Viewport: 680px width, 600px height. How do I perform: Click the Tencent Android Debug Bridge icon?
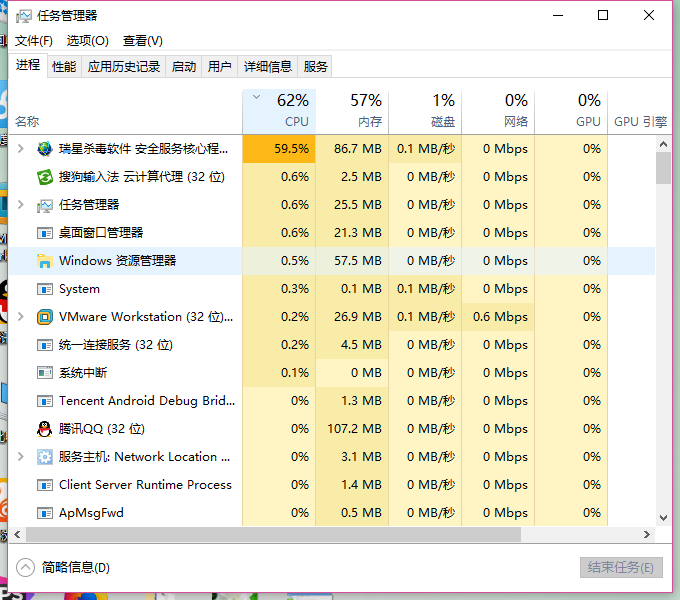tap(45, 401)
